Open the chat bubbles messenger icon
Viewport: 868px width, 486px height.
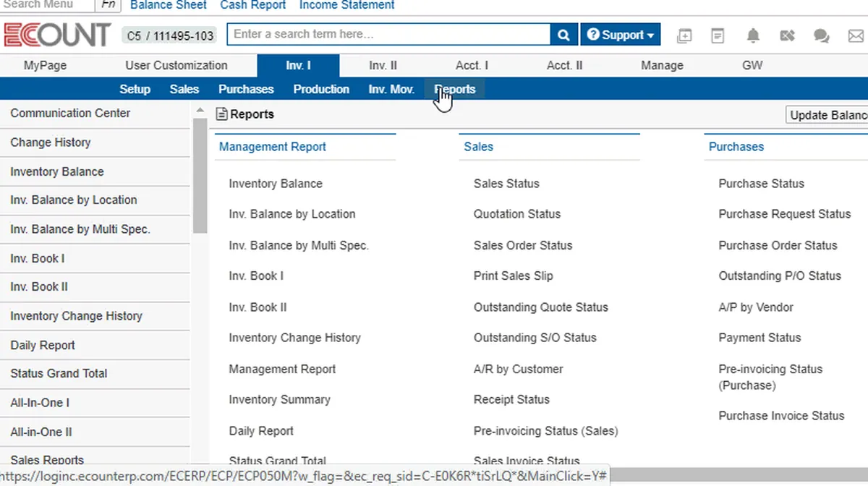click(x=821, y=35)
